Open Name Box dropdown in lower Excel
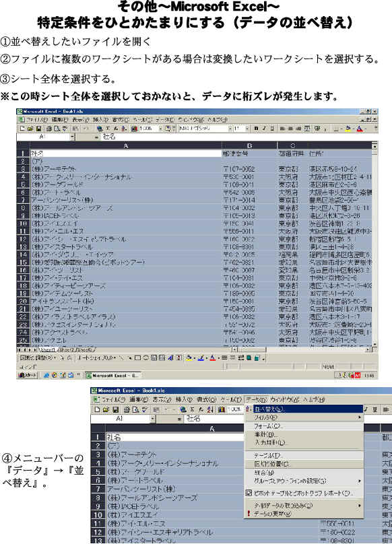 [153, 419]
